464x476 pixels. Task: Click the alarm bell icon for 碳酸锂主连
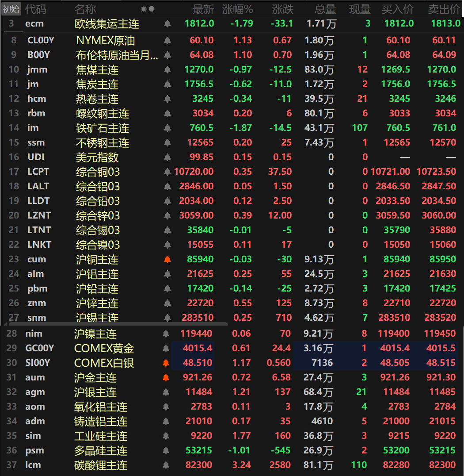coord(167,465)
